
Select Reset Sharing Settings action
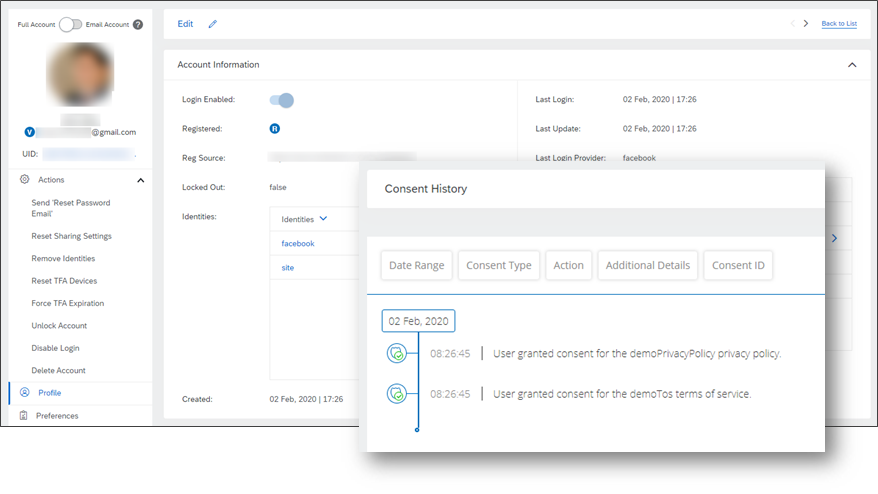point(71,236)
